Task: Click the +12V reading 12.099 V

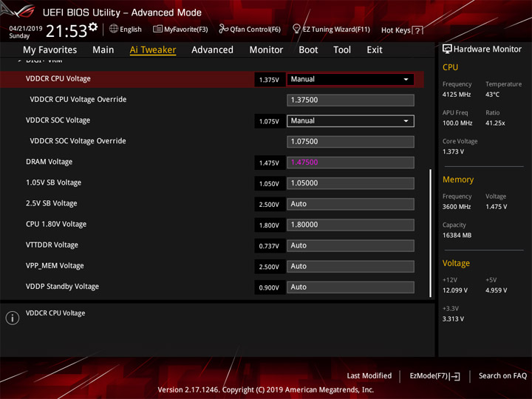Action: coord(455,290)
